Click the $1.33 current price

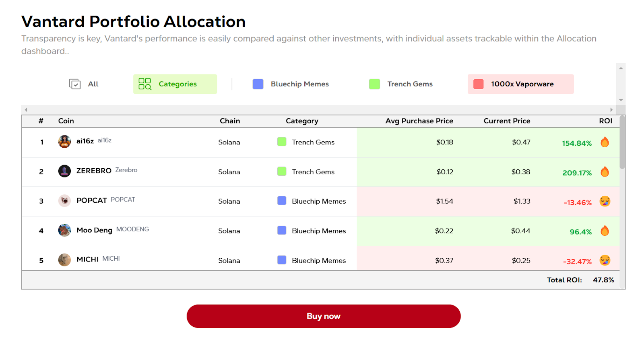(522, 201)
